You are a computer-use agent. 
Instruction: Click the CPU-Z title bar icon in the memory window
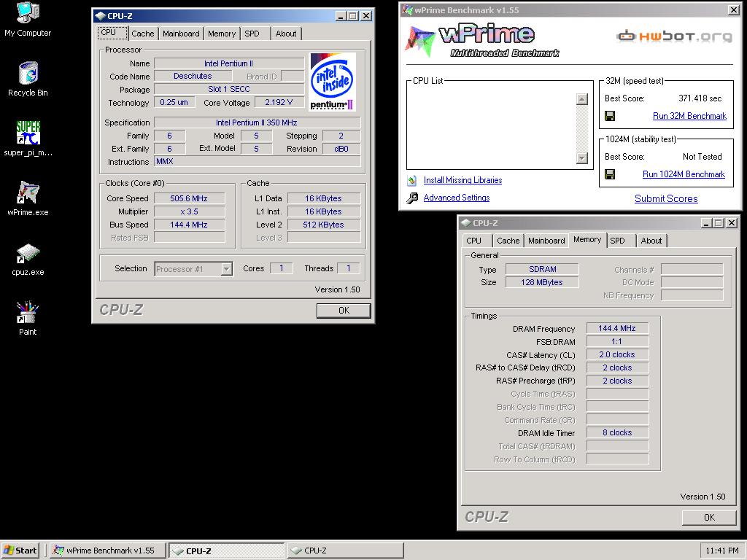[465, 223]
